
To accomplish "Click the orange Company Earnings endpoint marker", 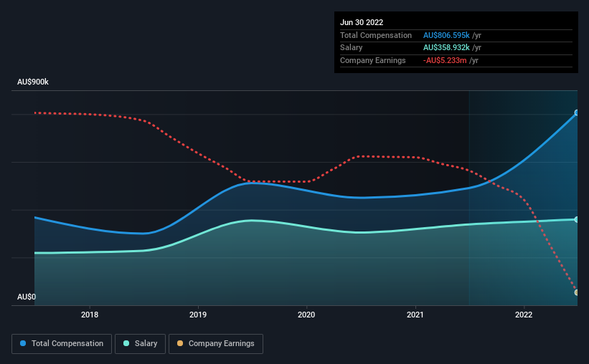I will pyautogui.click(x=577, y=292).
